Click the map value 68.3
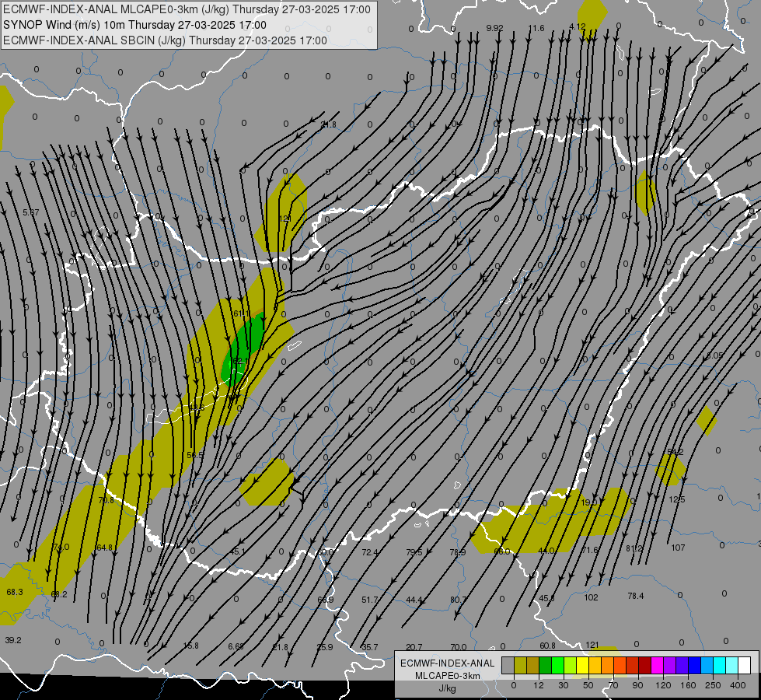This screenshot has height=700, width=761. pyautogui.click(x=15, y=592)
